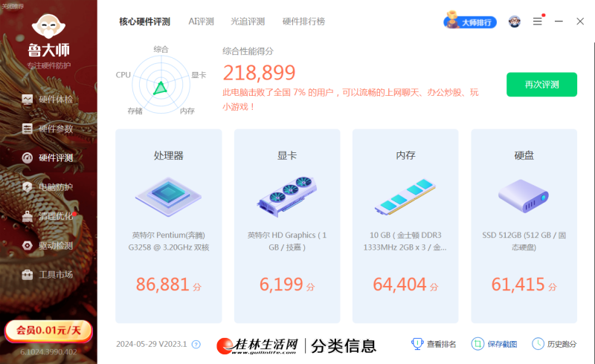
Task: Click the date version text 2024-05-29 V2023.1
Action: (x=152, y=344)
